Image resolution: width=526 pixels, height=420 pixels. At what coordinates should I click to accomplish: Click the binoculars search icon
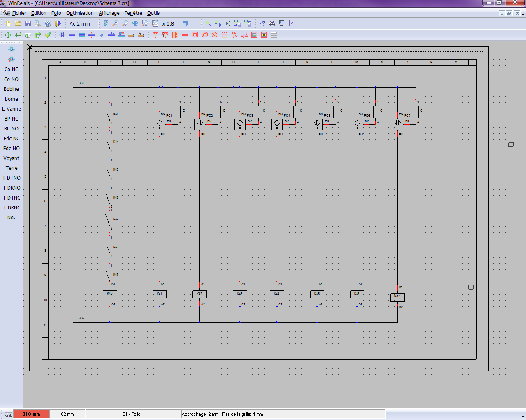[x=272, y=23]
